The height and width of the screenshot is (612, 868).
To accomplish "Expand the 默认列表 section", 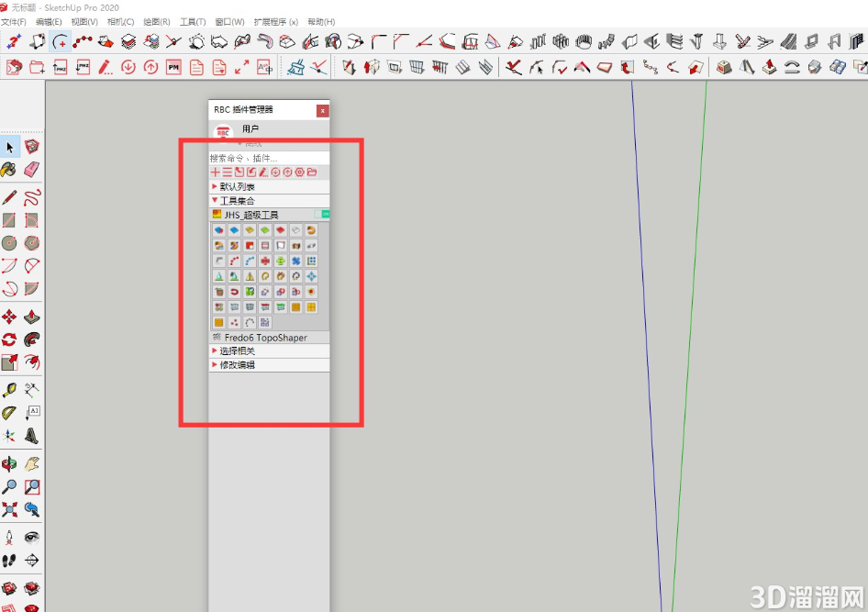I will (x=269, y=186).
